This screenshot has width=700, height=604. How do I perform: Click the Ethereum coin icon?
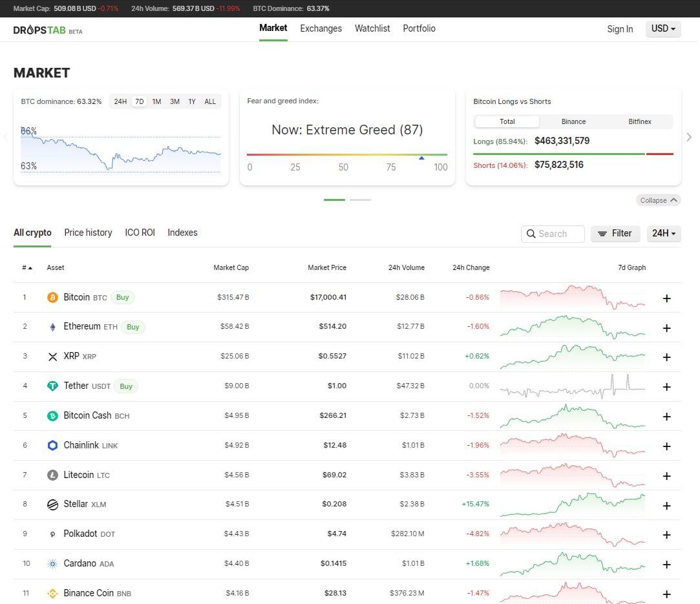[x=53, y=327]
